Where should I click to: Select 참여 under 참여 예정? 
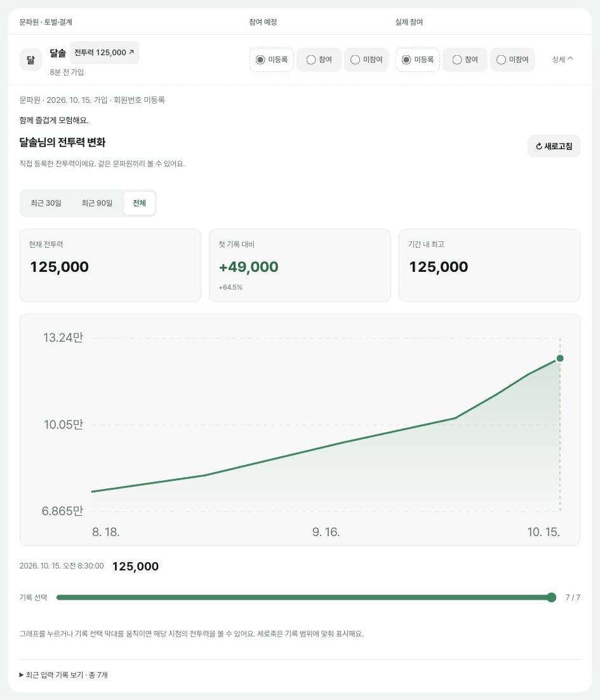pos(319,60)
